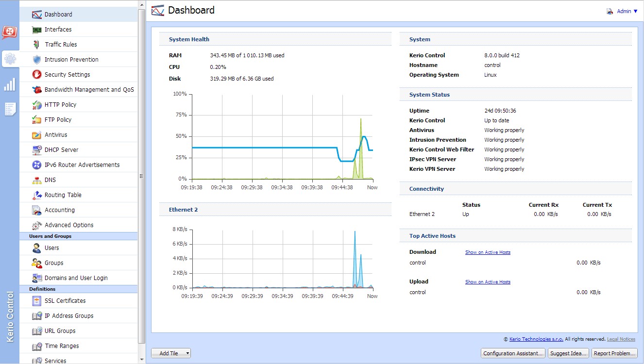644x364 pixels.
Task: Click the Advanced Options gears icon
Action: 37,225
